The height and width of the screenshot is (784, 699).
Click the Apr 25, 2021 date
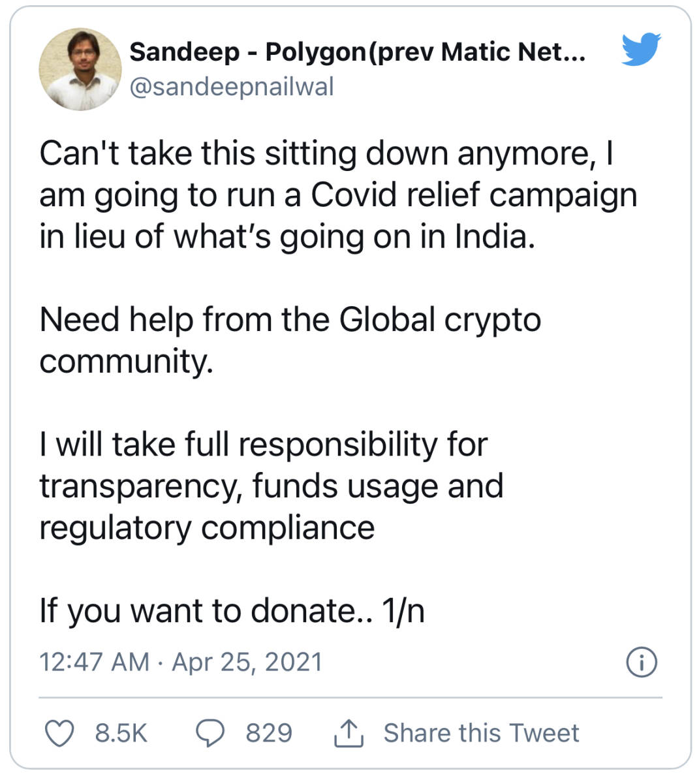tap(247, 662)
